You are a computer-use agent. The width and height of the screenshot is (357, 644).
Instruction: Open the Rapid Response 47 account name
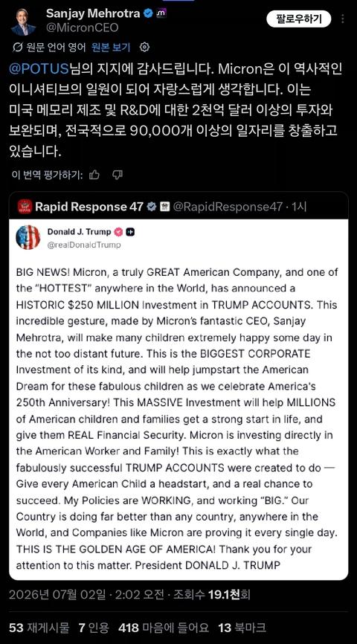(89, 206)
